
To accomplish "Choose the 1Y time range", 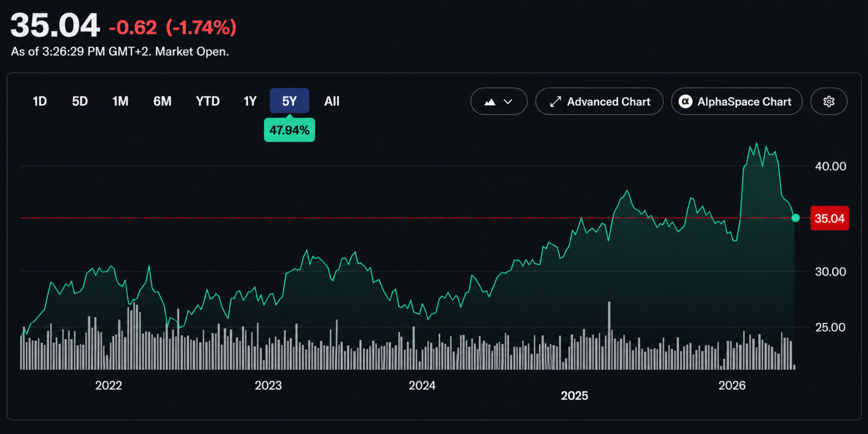I will tap(250, 101).
